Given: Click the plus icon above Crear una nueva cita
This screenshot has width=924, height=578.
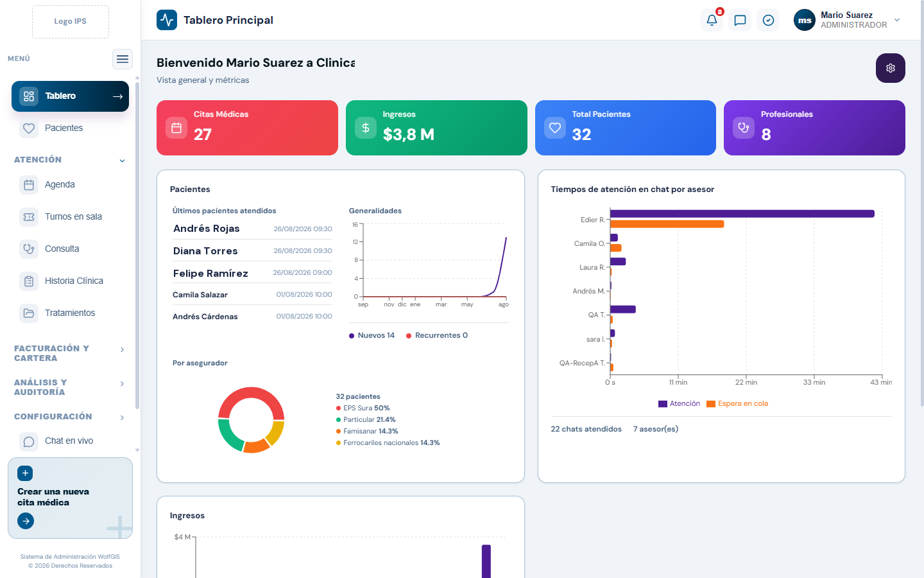Looking at the screenshot, I should click(x=25, y=473).
